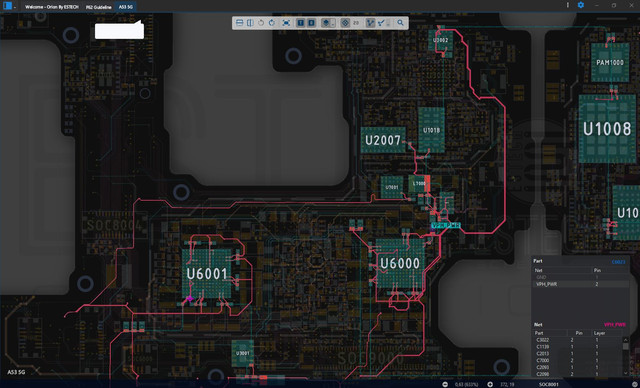This screenshot has height=388, width=640.
Task: Click the Part column header in Net table
Action: [539, 333]
